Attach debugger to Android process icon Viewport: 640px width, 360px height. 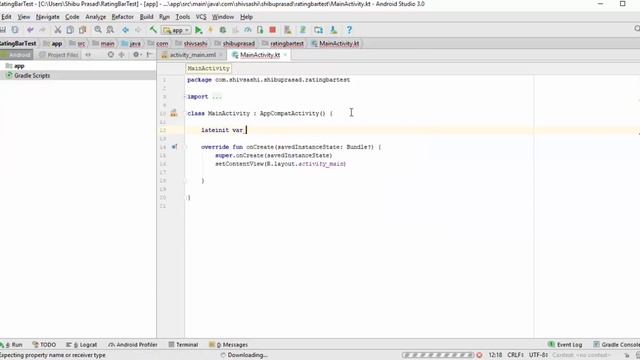pyautogui.click(x=260, y=30)
